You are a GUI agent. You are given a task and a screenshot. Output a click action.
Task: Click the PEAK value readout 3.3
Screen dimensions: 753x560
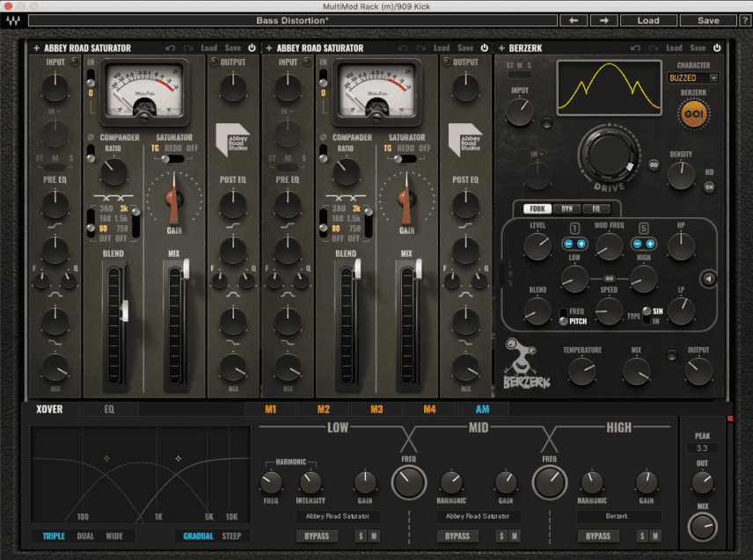(x=702, y=448)
